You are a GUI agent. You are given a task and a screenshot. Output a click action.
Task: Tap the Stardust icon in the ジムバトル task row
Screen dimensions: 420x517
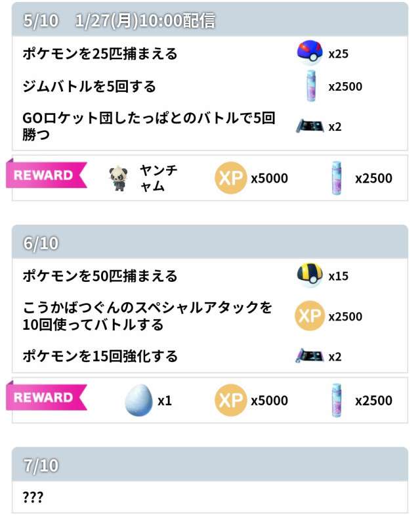pos(310,87)
